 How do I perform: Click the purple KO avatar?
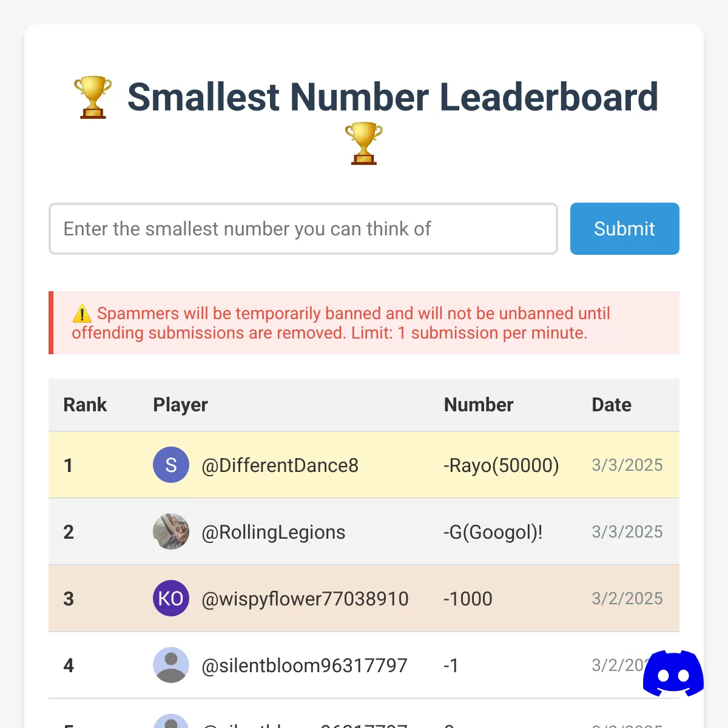click(x=171, y=598)
